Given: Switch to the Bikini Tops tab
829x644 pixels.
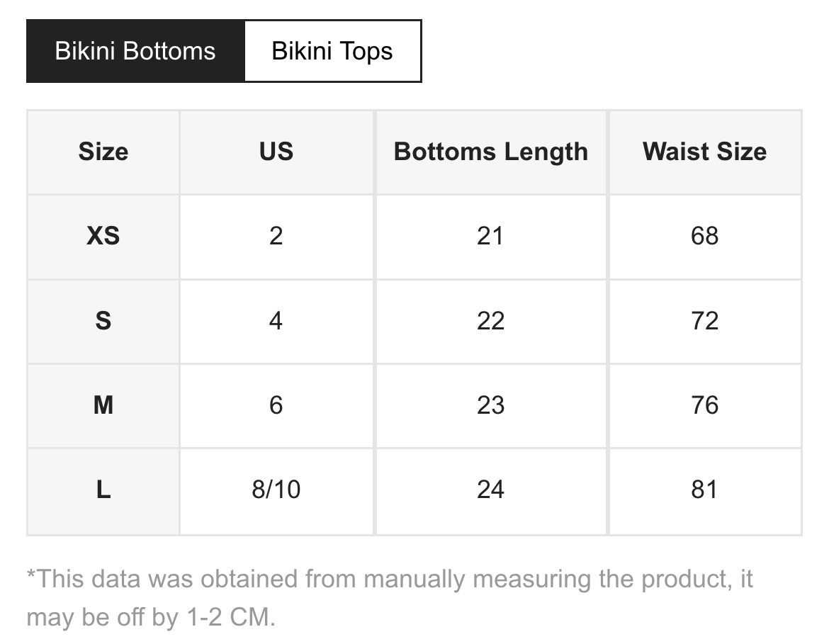Looking at the screenshot, I should tap(332, 51).
